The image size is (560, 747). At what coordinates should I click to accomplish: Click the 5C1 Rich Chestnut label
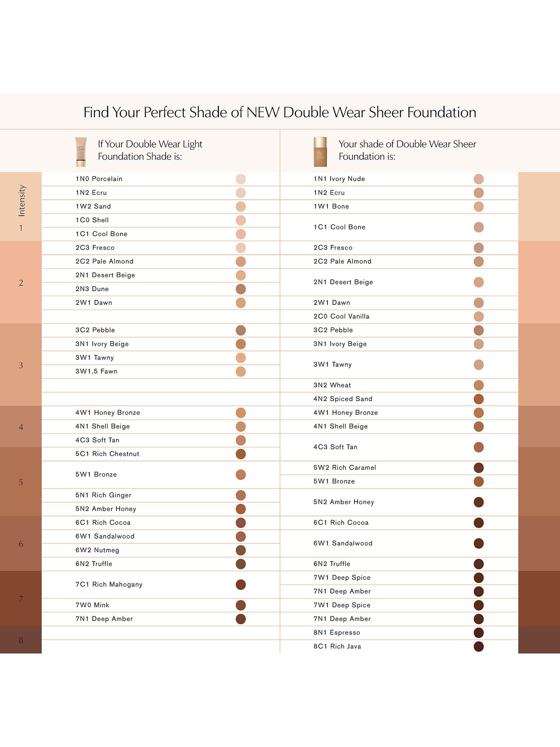[x=107, y=454]
